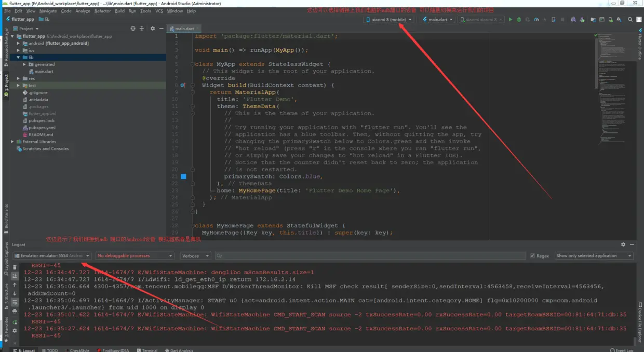Open Show only selected application filter dropdown
644x352 pixels.
(594, 256)
